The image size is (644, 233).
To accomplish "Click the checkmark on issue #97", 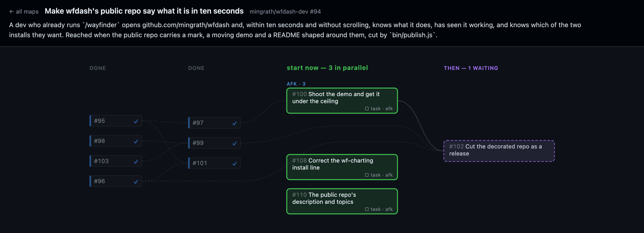I will [234, 123].
